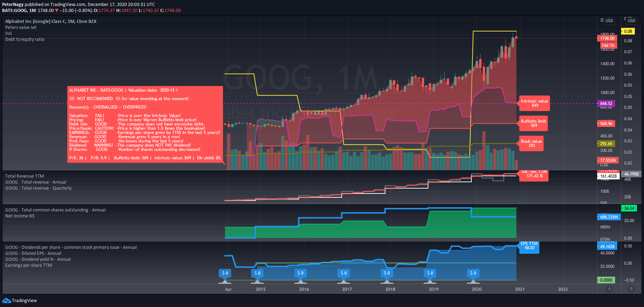
Task: Select the Earnings per share TTM legend
Action: [29, 265]
